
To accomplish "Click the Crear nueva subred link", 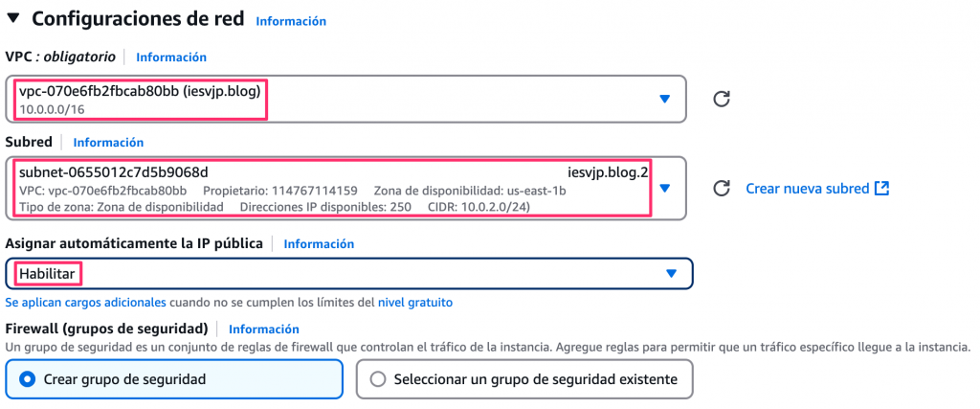I will pos(808,189).
